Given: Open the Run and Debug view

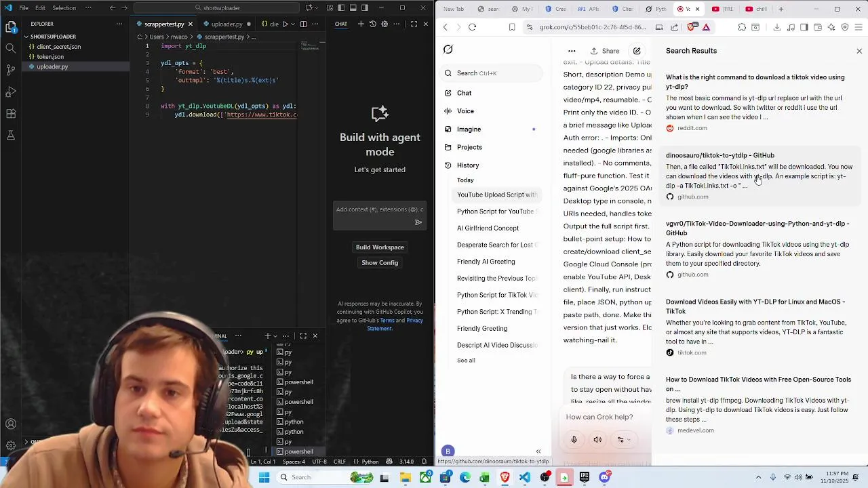Looking at the screenshot, I should pos(11,91).
